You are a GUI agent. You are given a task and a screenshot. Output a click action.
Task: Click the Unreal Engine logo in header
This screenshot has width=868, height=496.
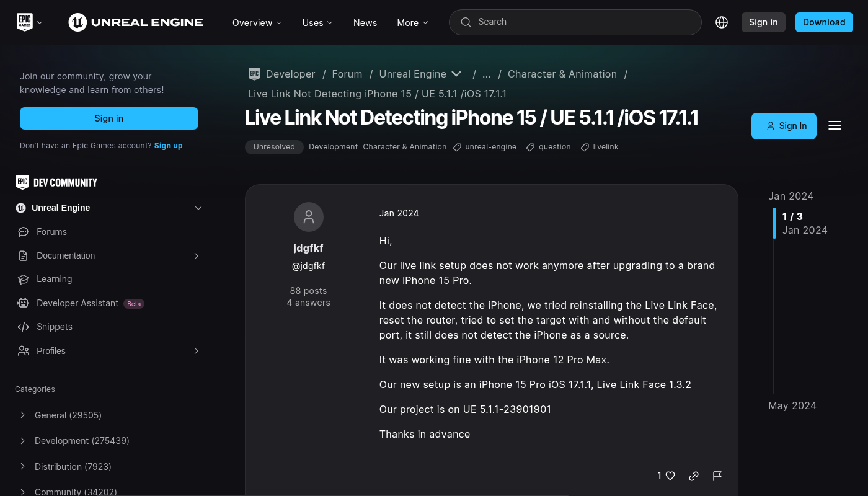(136, 22)
